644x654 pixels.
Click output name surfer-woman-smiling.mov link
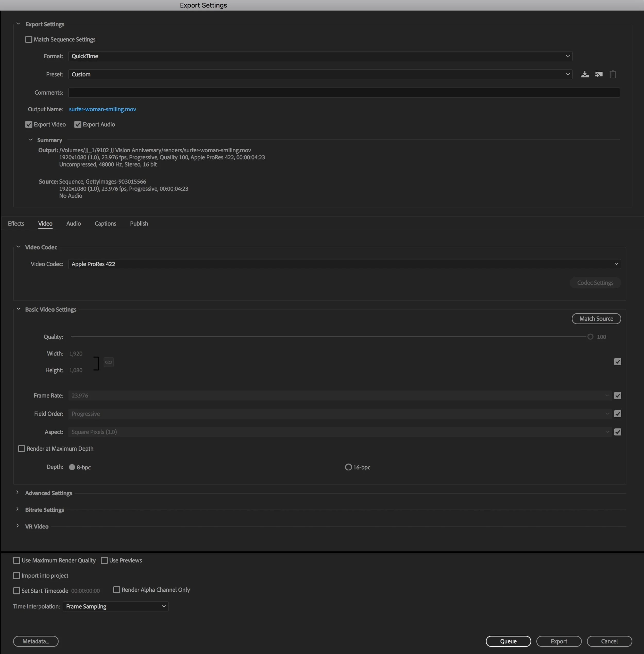pos(103,109)
